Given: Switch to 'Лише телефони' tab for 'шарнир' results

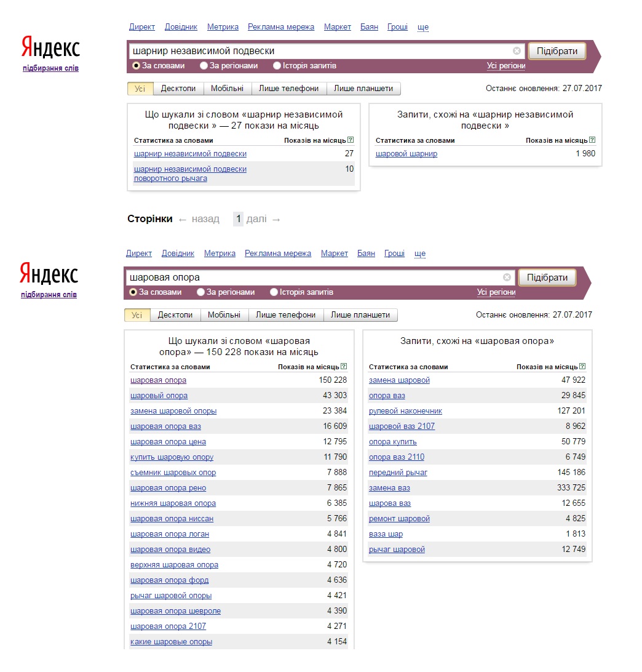Looking at the screenshot, I should click(x=288, y=89).
